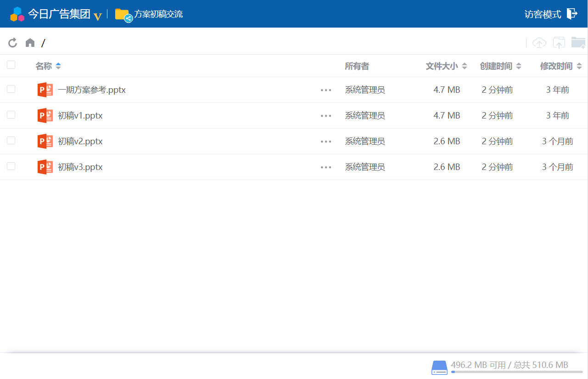Click the 4.7 MB size of 初稿v1.pptx

[x=447, y=116]
